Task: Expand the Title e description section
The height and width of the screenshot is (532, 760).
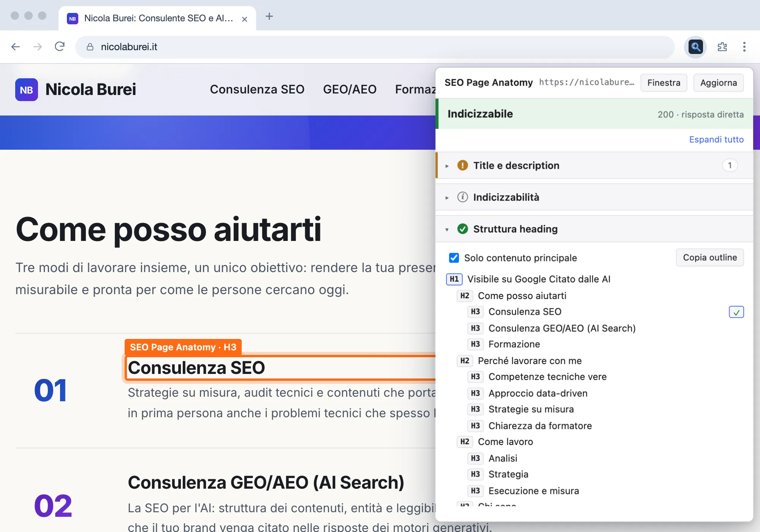Action: (x=594, y=165)
